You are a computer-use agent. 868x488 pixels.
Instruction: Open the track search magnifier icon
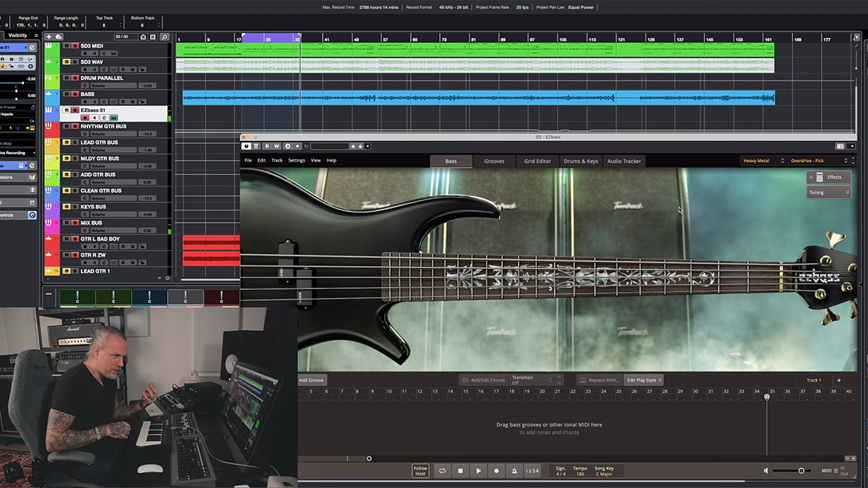(x=165, y=37)
